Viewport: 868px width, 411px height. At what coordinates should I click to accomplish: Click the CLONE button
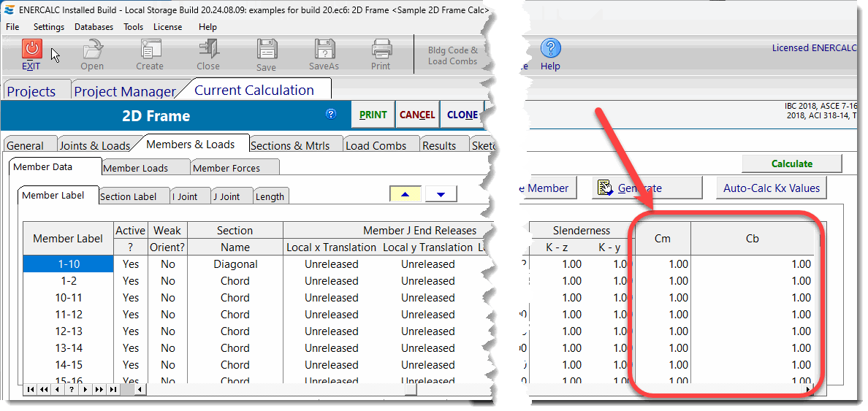(x=462, y=115)
